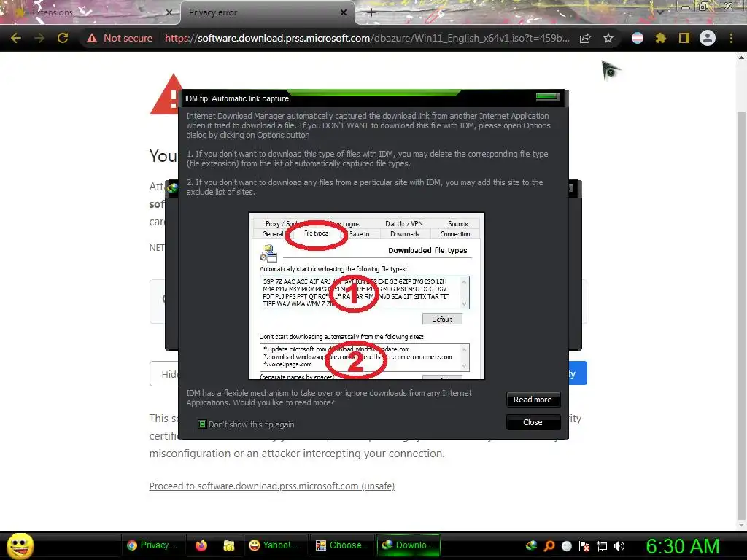The width and height of the screenshot is (747, 560).
Task: Click the Not secure warning indicator
Action: (x=120, y=38)
